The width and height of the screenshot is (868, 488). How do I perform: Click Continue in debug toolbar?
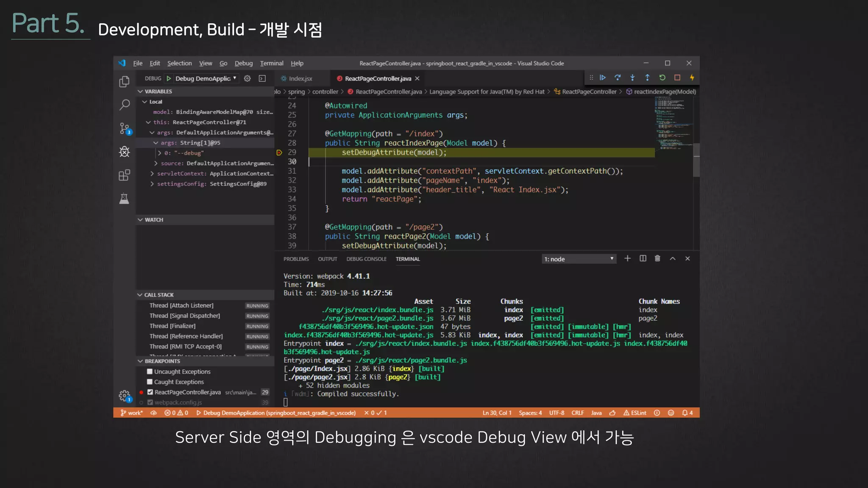603,78
